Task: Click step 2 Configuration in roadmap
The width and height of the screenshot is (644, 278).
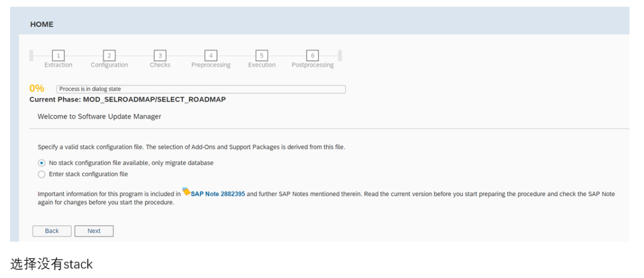Action: tap(109, 55)
